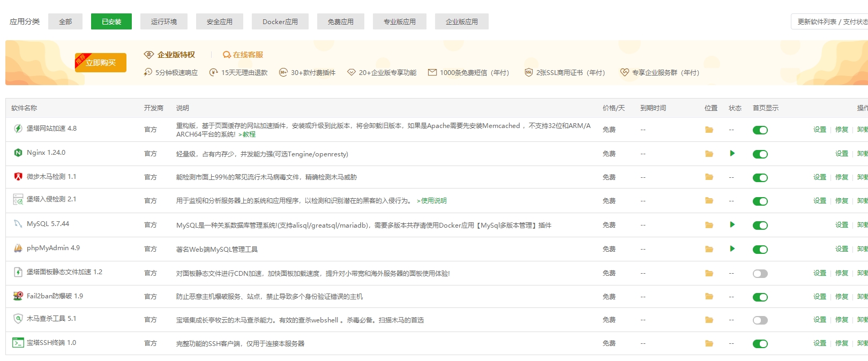Toggle homepage display for 宝塔SSH终端
This screenshot has height=361, width=868.
pos(760,344)
